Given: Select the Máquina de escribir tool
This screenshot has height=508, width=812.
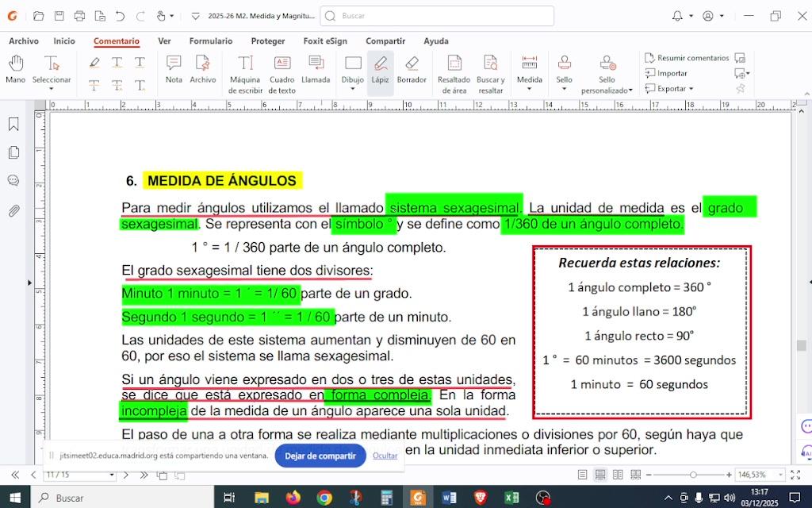Looking at the screenshot, I should click(245, 75).
